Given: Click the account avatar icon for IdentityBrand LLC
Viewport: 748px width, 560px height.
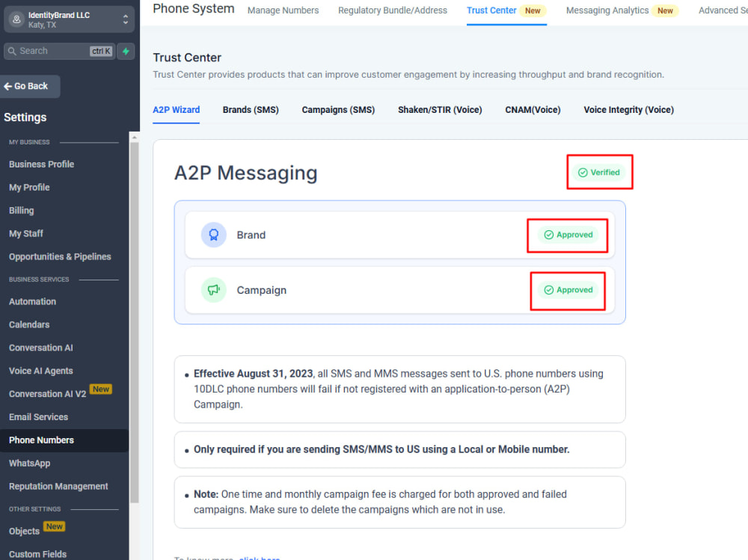Looking at the screenshot, I should click(x=16, y=19).
